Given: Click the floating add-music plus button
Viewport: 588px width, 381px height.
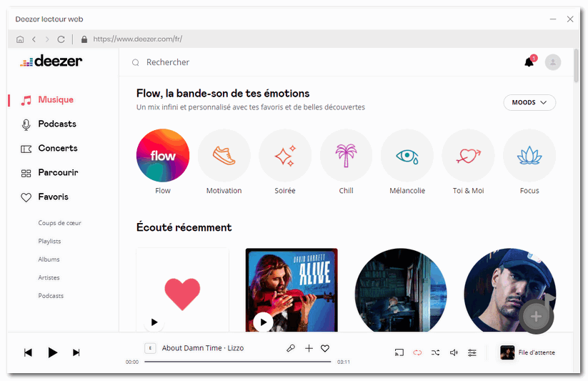Looking at the screenshot, I should coord(537,317).
